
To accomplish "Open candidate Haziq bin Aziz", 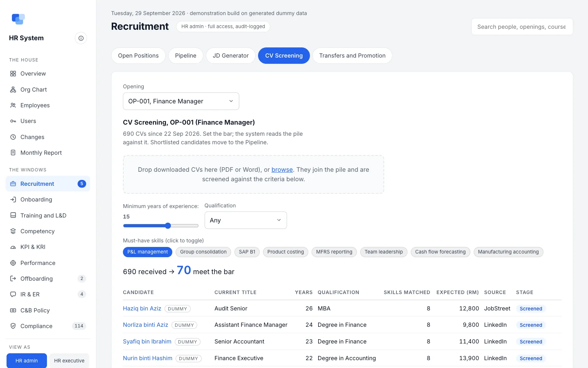I will click(x=142, y=308).
